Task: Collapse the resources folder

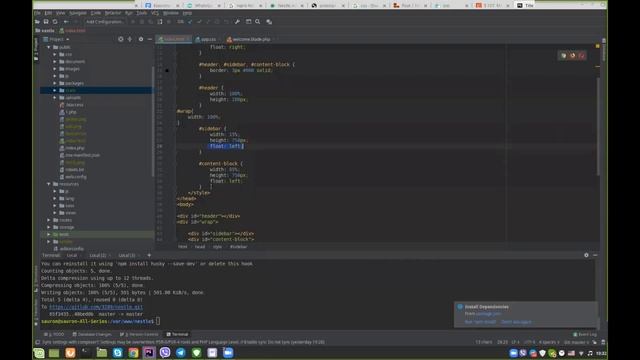Action: pyautogui.click(x=49, y=184)
